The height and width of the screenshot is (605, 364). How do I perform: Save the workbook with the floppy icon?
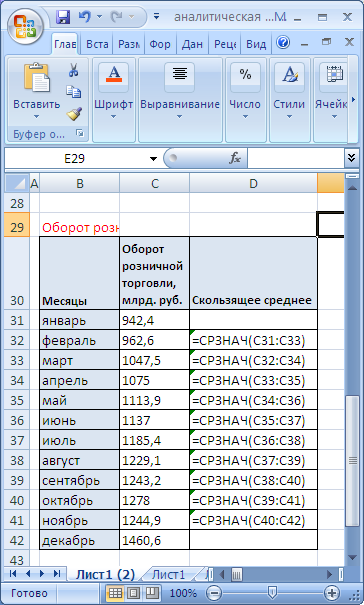[x=63, y=17]
